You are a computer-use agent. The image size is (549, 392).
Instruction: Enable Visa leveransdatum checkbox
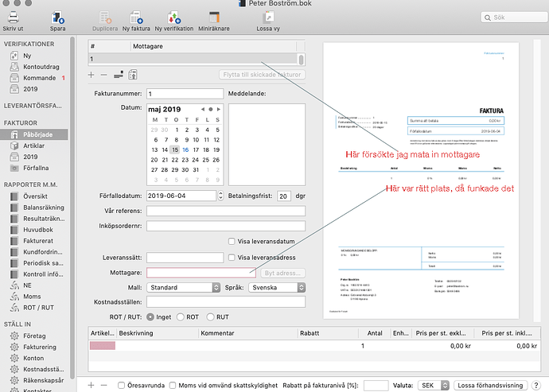pos(232,241)
